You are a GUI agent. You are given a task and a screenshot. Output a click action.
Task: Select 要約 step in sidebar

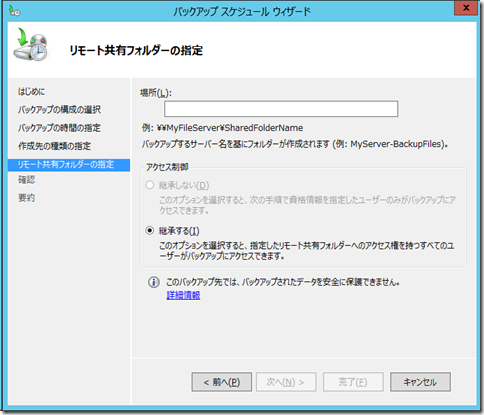tap(26, 198)
